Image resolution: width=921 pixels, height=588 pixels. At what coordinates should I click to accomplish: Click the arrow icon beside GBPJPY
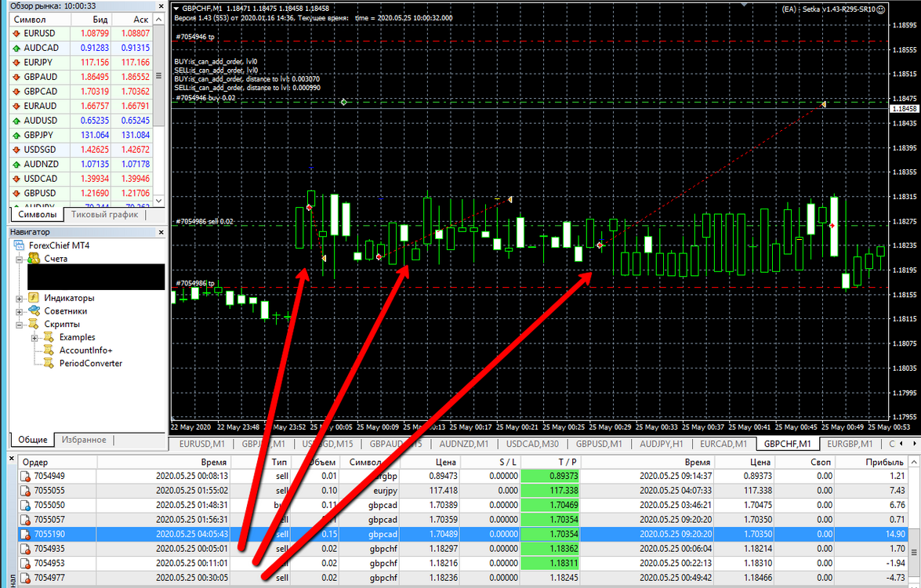(x=16, y=135)
